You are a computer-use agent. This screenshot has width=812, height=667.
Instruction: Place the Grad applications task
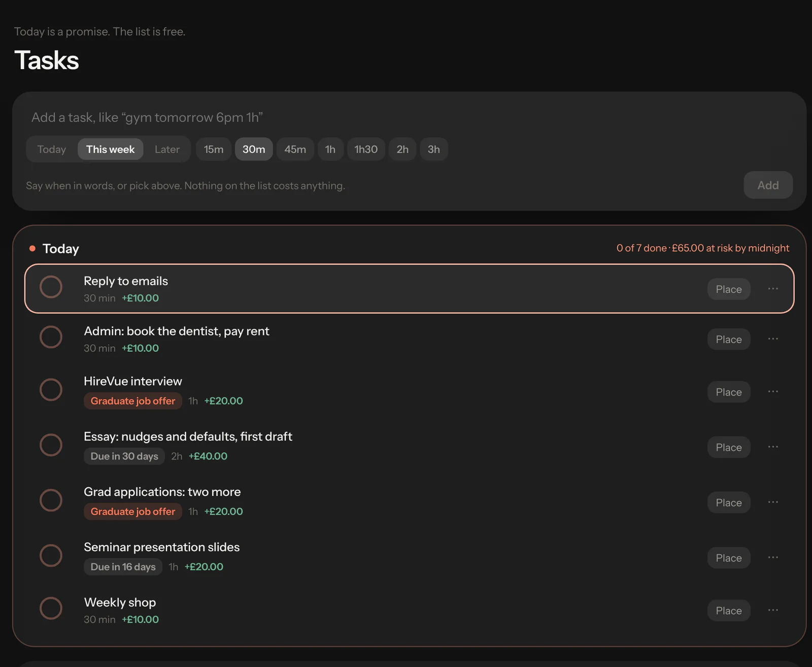pos(729,503)
